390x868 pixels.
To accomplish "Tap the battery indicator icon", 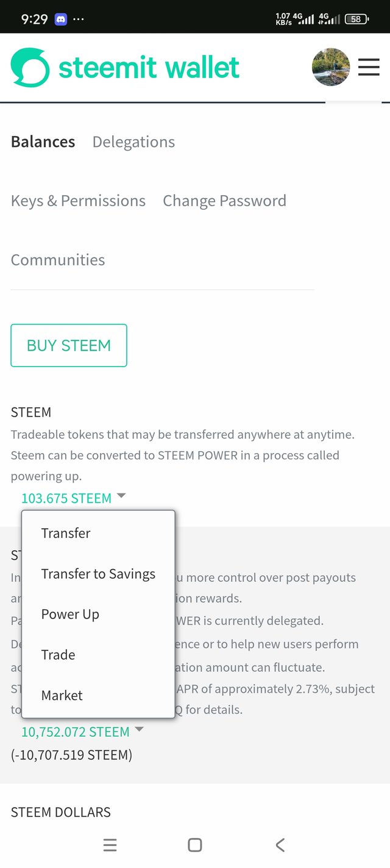I will 356,19.
